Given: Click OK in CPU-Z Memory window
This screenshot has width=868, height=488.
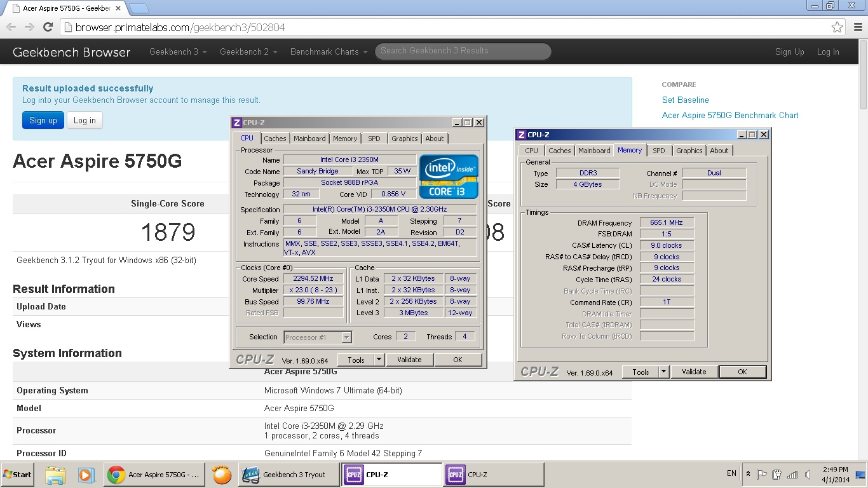Looking at the screenshot, I should (742, 372).
